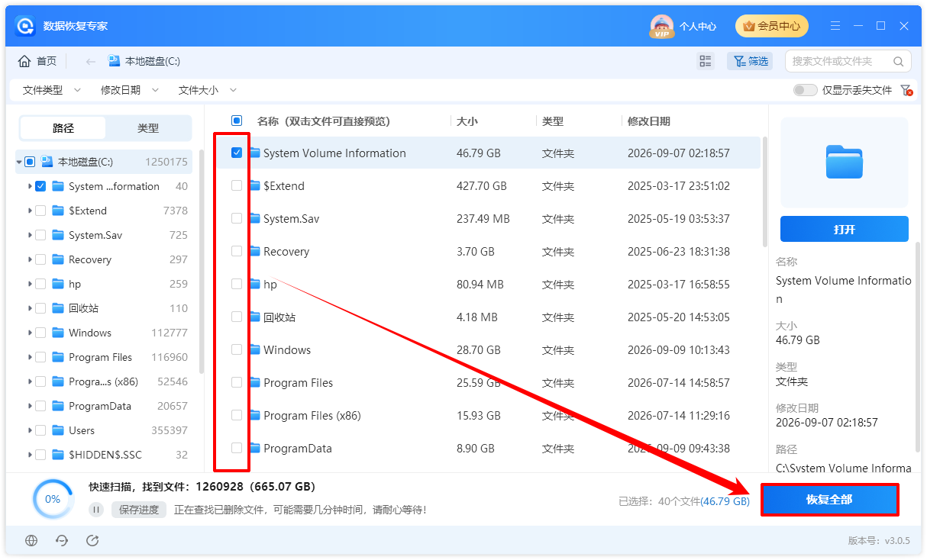Click the disk icon in breadcrumb bar
Screen dimensions: 927x560
(115, 61)
